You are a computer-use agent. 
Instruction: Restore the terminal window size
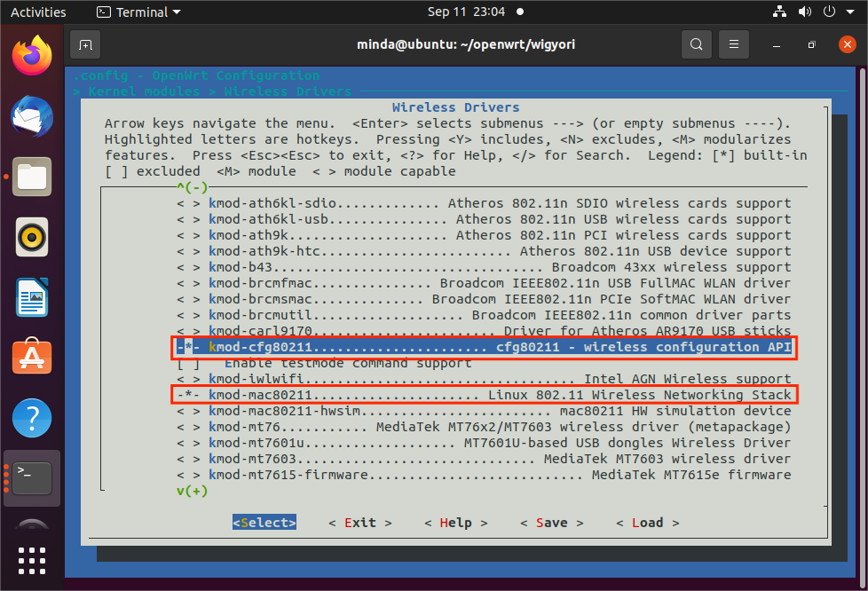click(811, 44)
